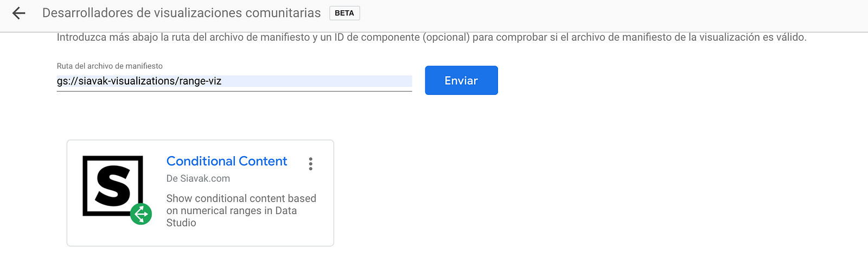Image resolution: width=868 pixels, height=258 pixels.
Task: Click the highlighted gs://siavak-visualizations/range-viz text
Action: (139, 81)
